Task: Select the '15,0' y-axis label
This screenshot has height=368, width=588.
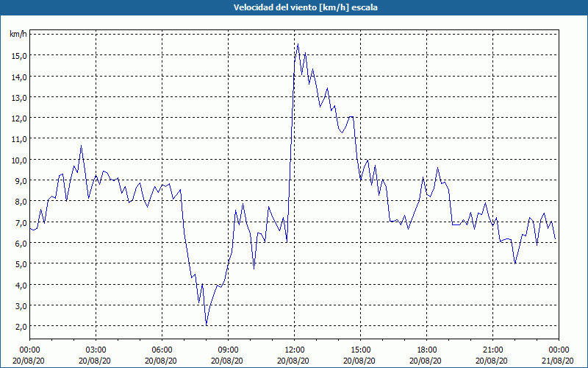Action: (20, 56)
